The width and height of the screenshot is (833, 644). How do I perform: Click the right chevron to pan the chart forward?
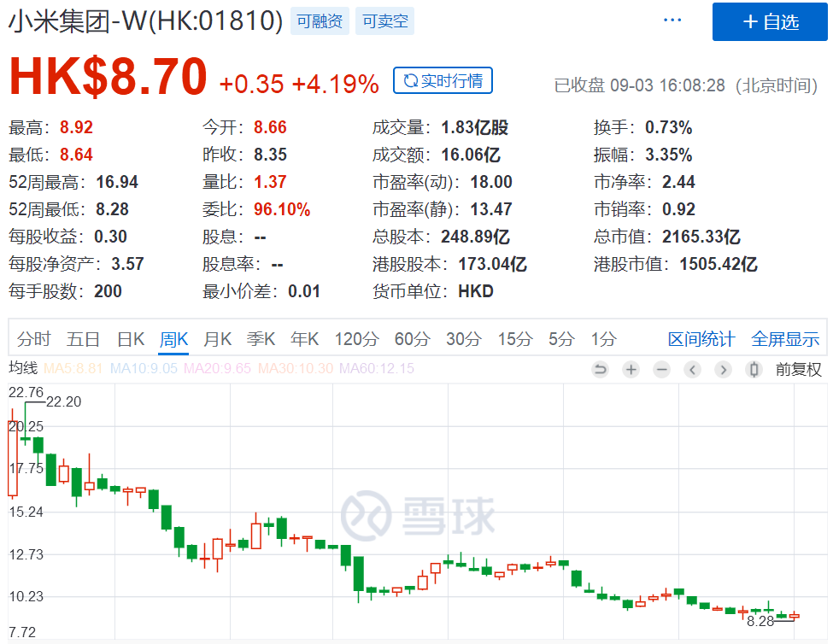click(x=723, y=371)
